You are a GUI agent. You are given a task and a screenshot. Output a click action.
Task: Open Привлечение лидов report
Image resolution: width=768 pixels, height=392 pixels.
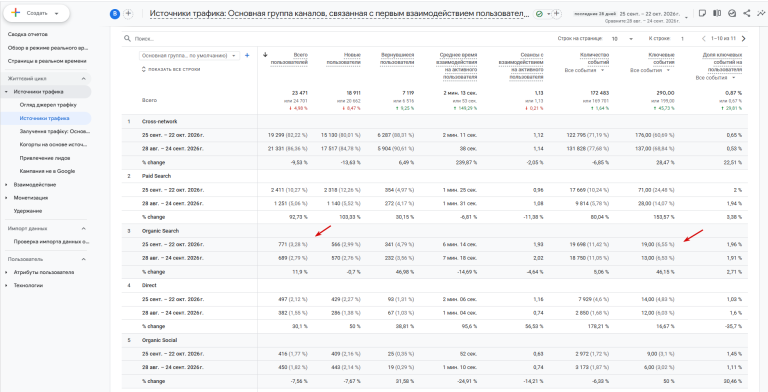(x=45, y=158)
